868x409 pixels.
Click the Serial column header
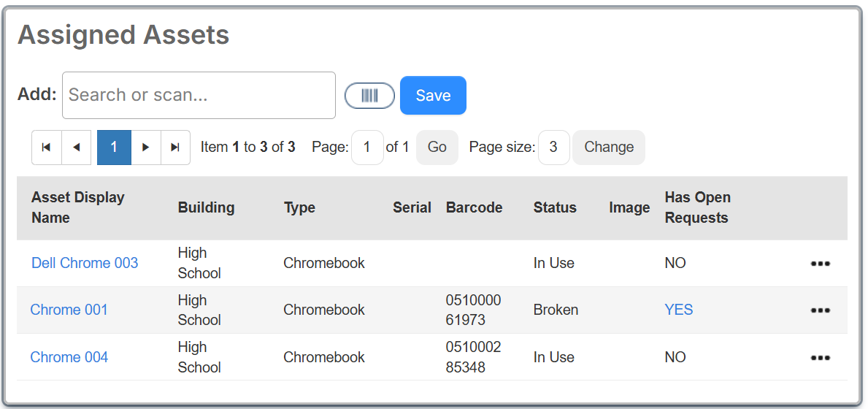412,207
